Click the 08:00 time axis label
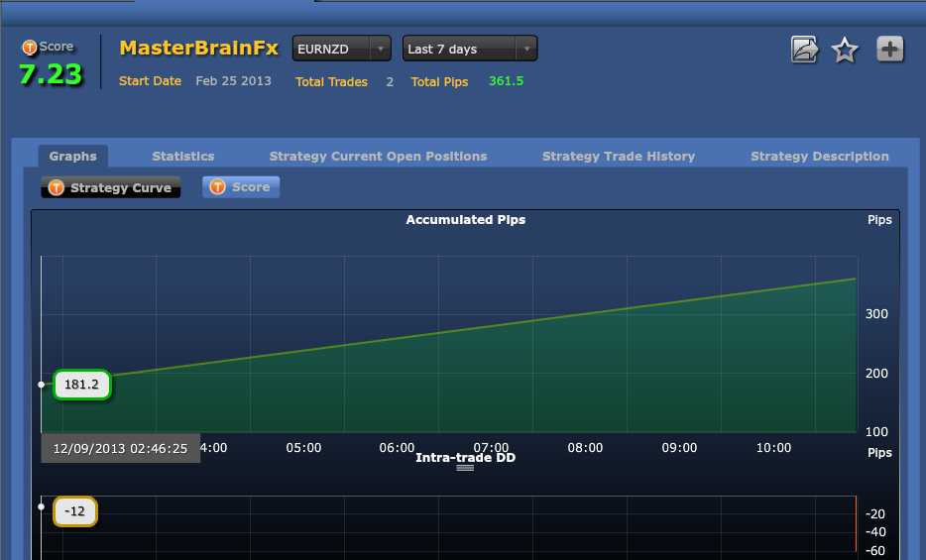 (585, 448)
